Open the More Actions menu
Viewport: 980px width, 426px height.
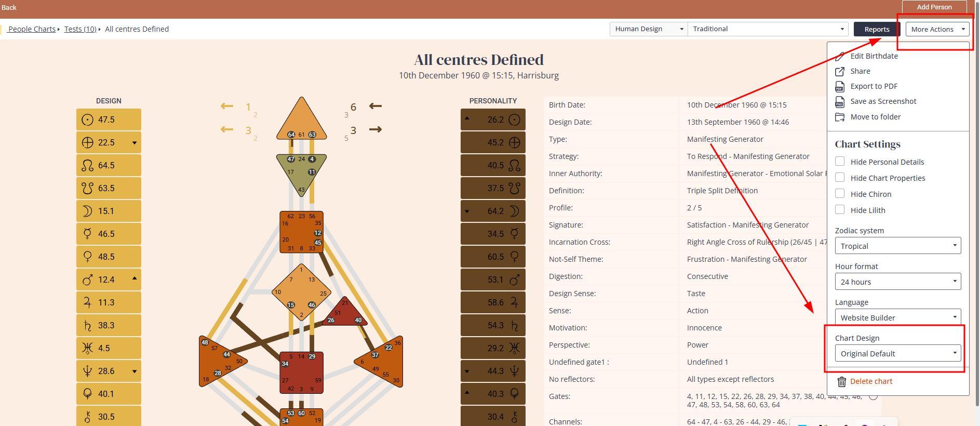[937, 29]
